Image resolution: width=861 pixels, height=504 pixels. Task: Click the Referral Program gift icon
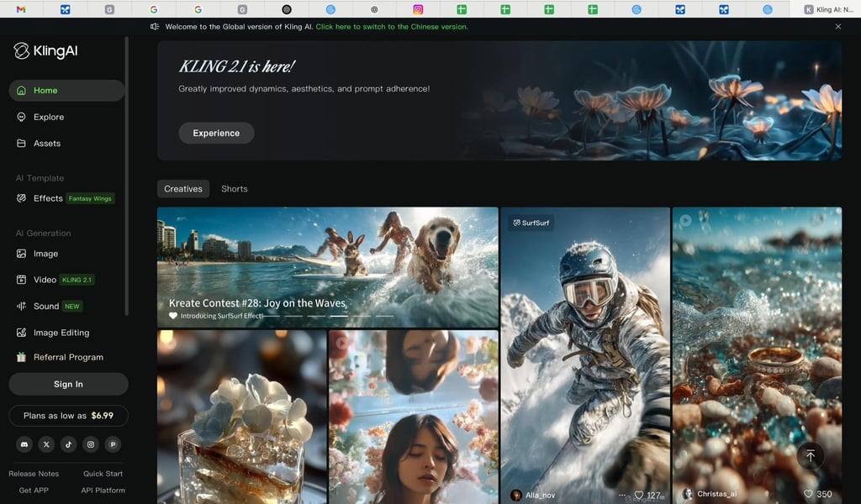point(21,357)
